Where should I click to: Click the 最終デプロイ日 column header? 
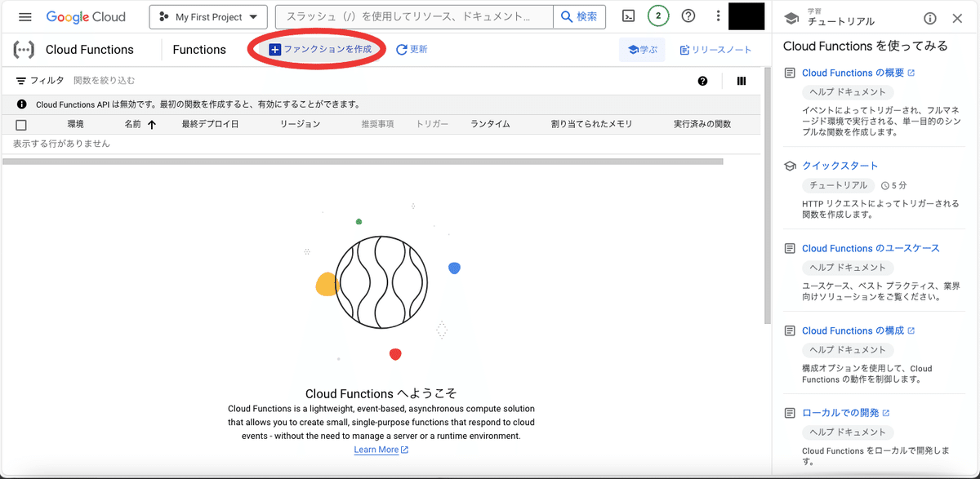210,125
